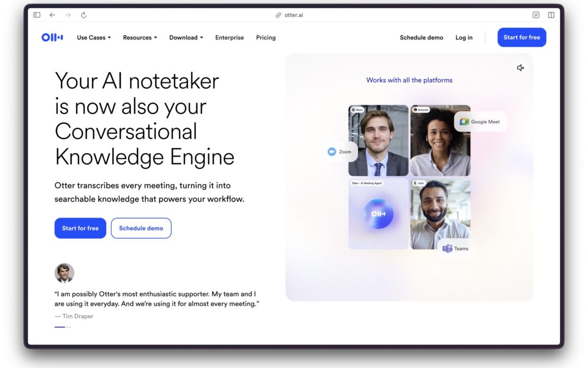Go back with the browser back arrow

pos(52,15)
